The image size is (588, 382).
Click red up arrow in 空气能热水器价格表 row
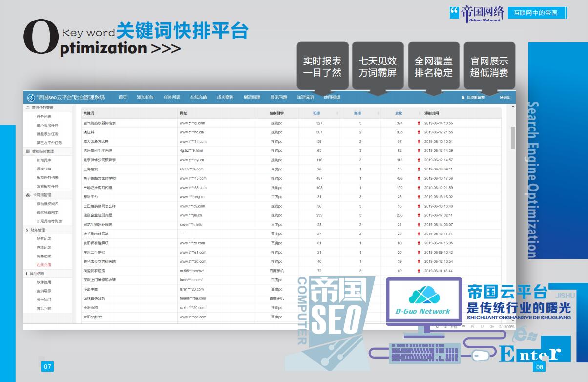[419, 123]
